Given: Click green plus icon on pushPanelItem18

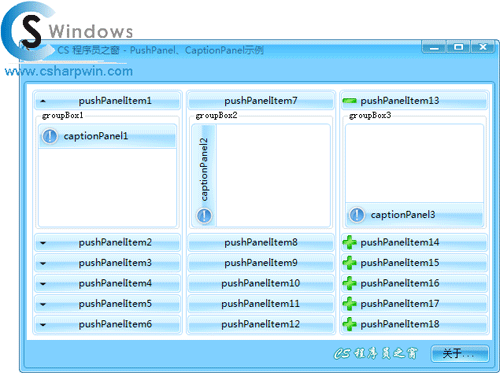Looking at the screenshot, I should (x=349, y=324).
